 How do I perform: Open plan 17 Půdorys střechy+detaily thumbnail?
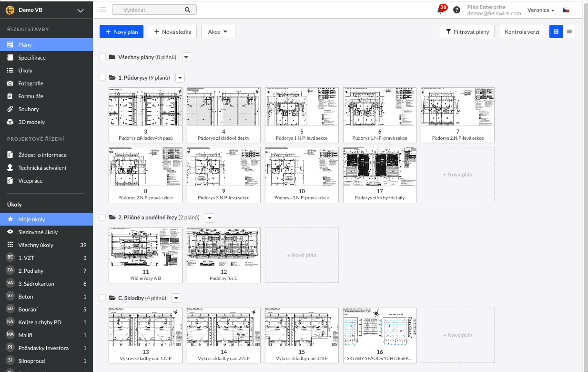coord(380,175)
